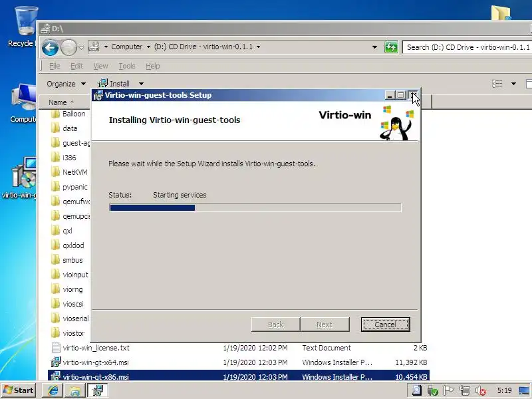Select the vioinput folder

tap(69, 275)
